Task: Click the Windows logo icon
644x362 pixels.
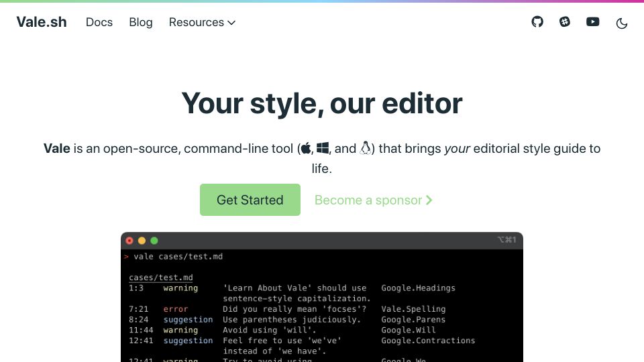Action: (x=323, y=148)
